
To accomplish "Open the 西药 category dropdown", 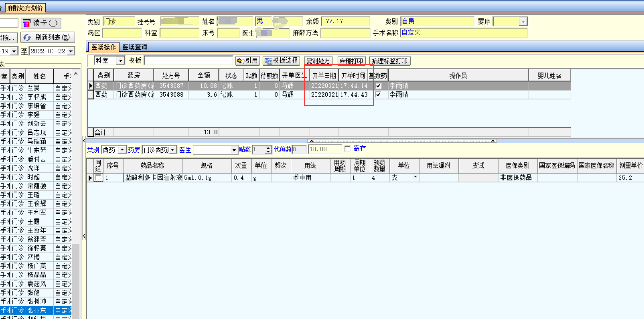I will [x=122, y=149].
